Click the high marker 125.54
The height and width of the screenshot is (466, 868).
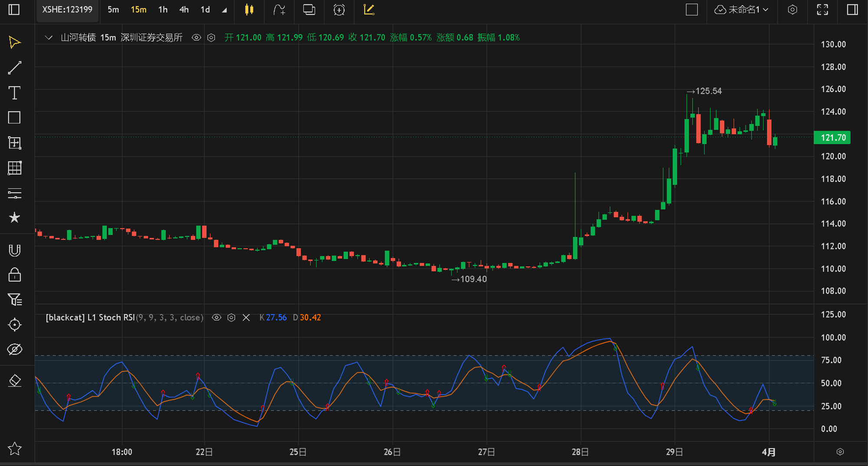point(709,91)
